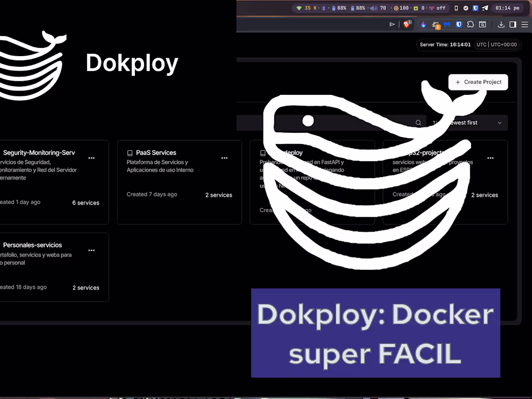Click the checkmark circle tray icon

[x=466, y=8]
